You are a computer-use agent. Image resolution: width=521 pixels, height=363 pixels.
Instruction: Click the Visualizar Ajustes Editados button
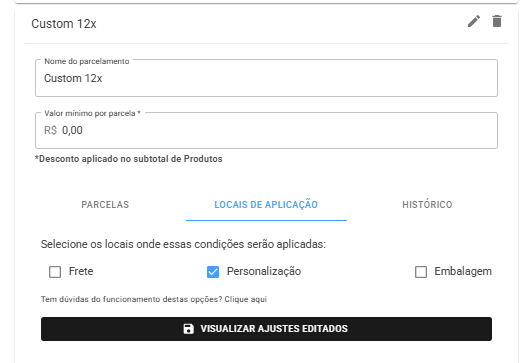pyautogui.click(x=266, y=329)
